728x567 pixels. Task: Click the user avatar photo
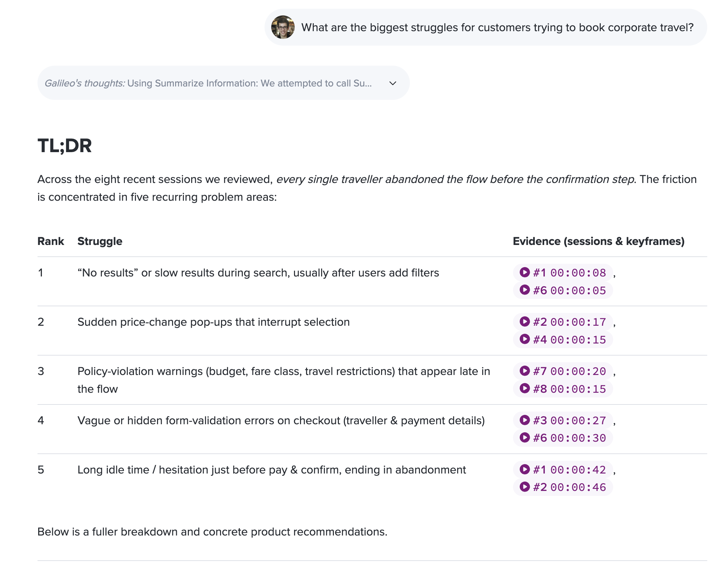click(x=283, y=27)
